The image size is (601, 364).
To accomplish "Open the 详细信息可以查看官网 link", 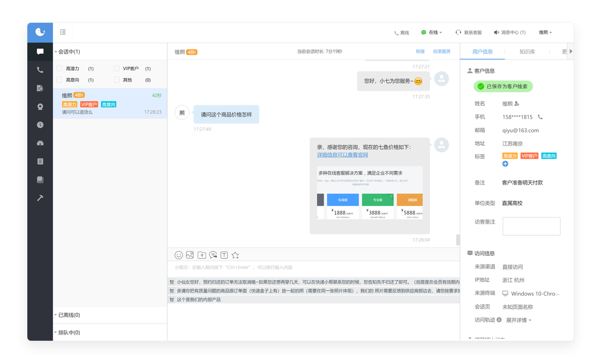I will pyautogui.click(x=342, y=155).
